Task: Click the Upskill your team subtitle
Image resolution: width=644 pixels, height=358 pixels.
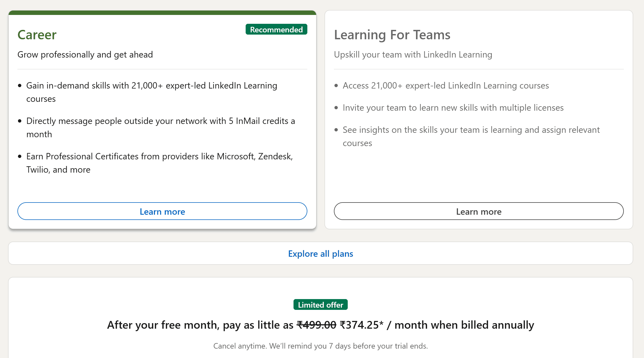Action: coord(413,55)
